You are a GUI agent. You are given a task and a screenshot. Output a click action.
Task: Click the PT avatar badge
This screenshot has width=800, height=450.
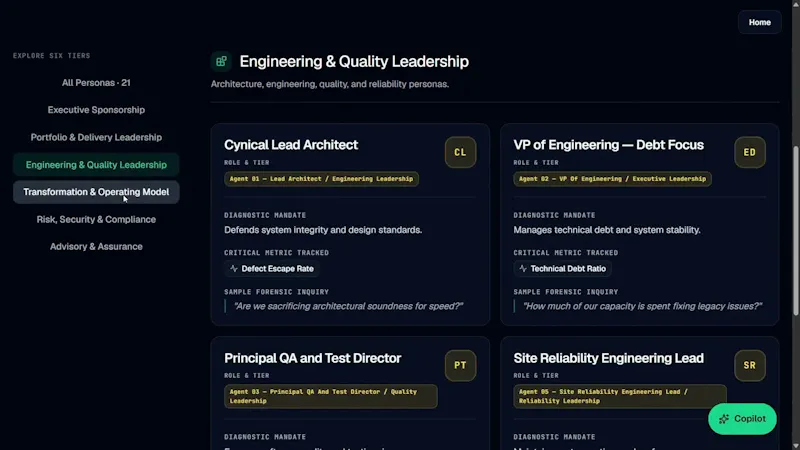coord(460,365)
